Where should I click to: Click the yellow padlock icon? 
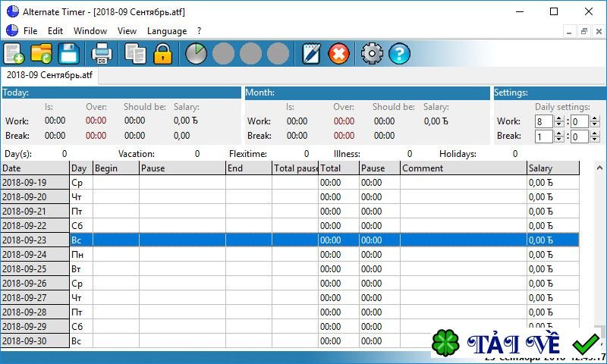pos(162,54)
